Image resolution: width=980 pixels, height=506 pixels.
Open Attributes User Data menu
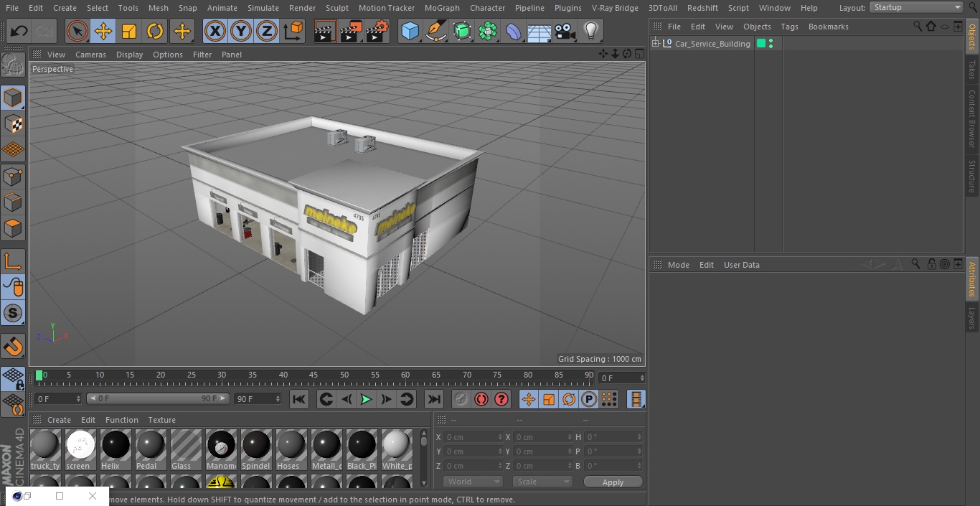(741, 265)
